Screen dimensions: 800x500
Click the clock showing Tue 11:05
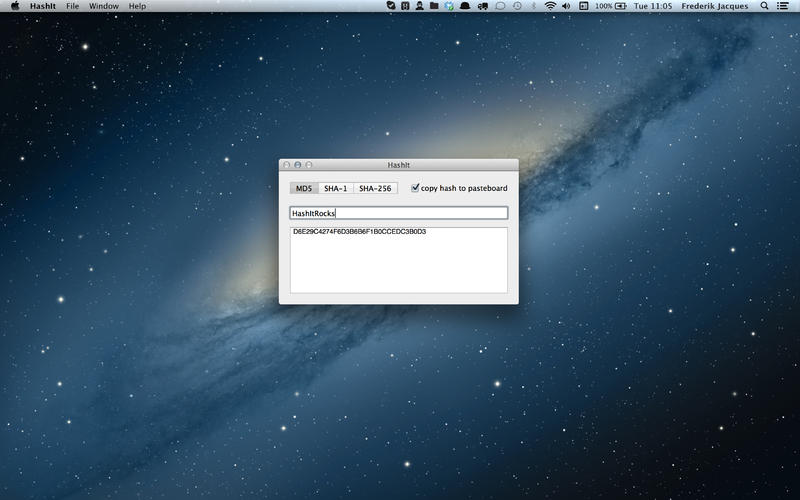point(655,6)
